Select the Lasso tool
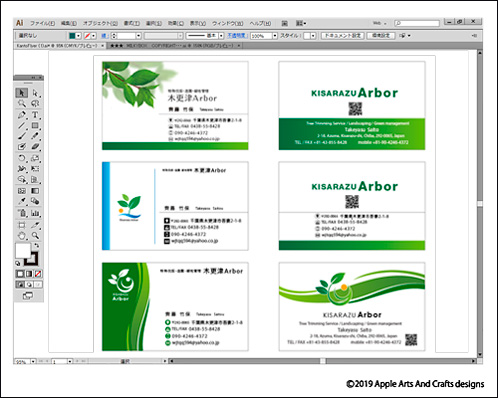 coord(35,103)
